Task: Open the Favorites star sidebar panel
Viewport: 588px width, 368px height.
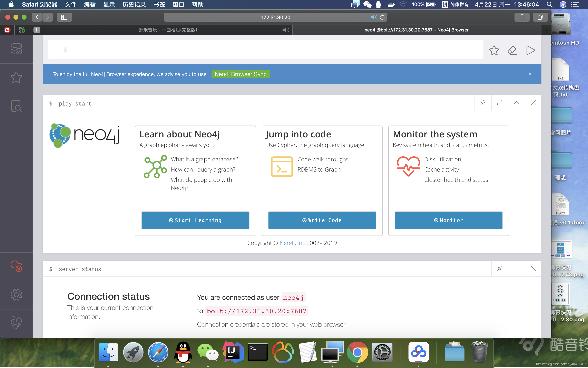Action: click(x=16, y=77)
